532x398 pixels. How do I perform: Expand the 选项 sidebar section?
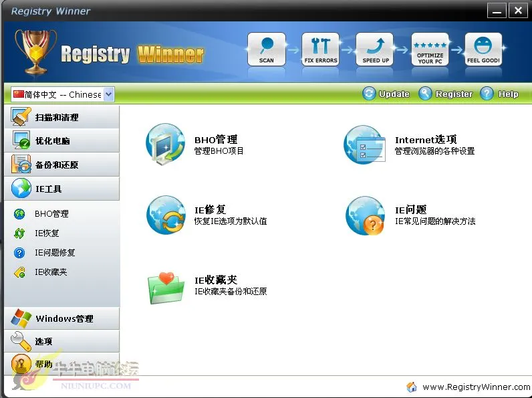click(x=61, y=341)
